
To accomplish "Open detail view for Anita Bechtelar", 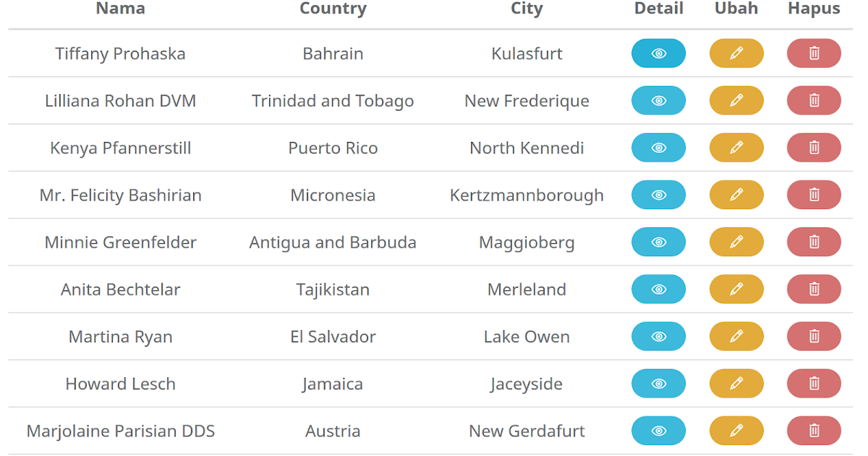I will click(x=658, y=290).
